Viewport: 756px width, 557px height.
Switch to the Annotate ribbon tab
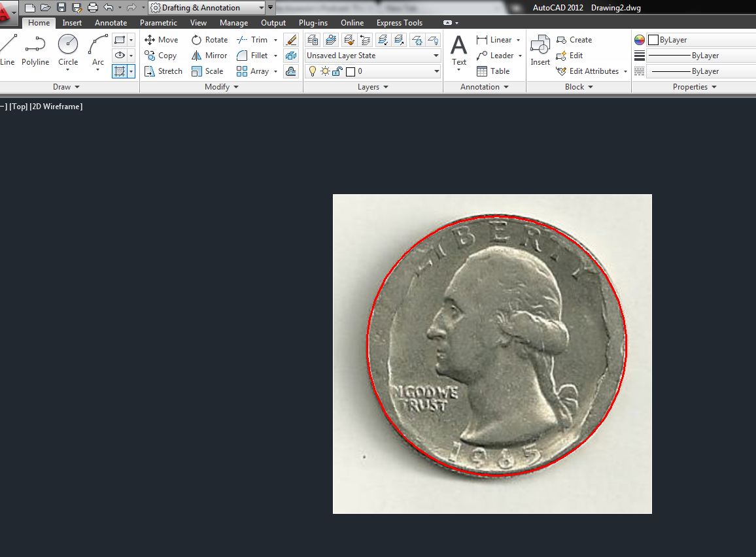tap(111, 23)
